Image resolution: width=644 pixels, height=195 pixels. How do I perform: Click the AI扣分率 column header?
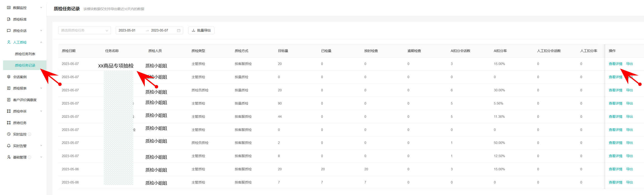click(500, 51)
